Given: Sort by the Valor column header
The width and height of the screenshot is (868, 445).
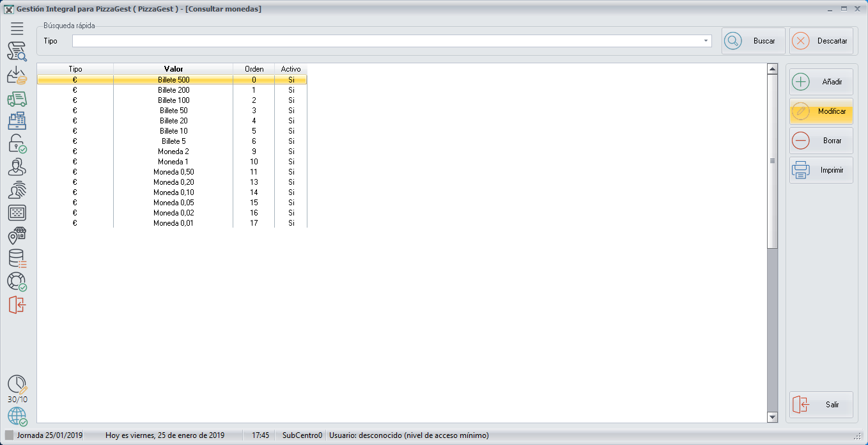Looking at the screenshot, I should (x=173, y=69).
